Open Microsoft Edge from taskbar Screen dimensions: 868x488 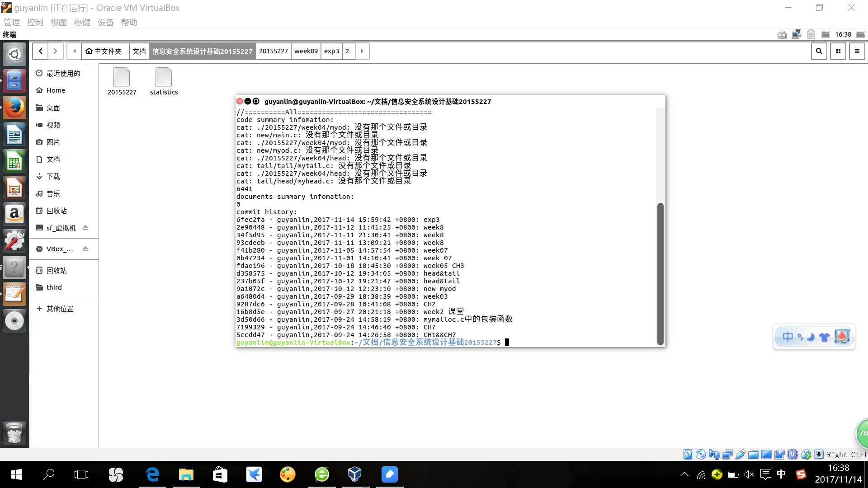pos(153,474)
